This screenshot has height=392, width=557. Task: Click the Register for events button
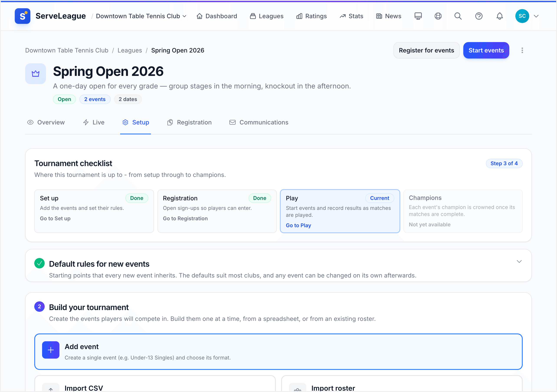tap(426, 50)
